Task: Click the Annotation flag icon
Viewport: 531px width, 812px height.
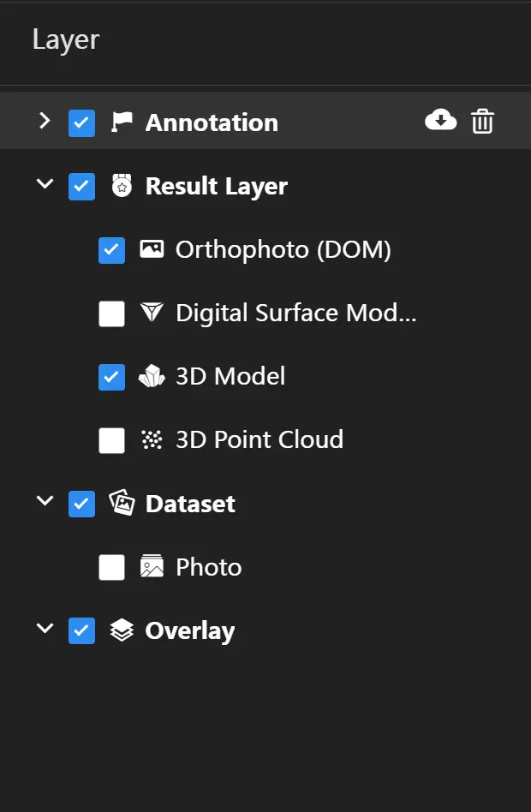Action: click(x=122, y=122)
